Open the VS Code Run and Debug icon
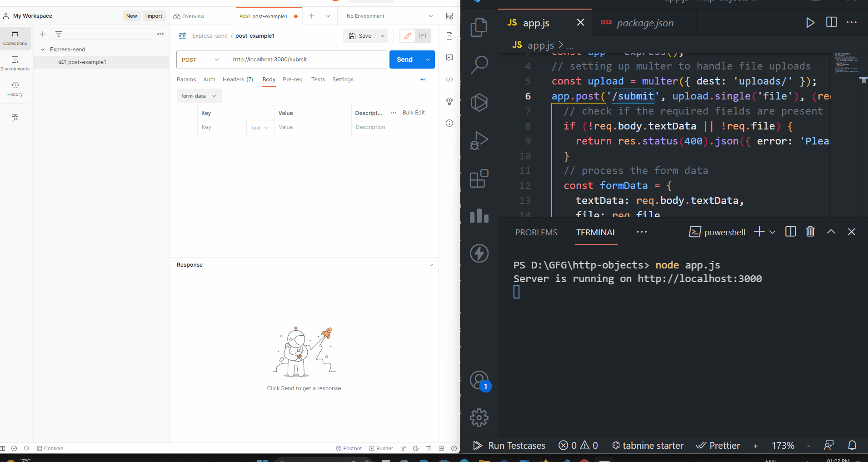The height and width of the screenshot is (462, 868). point(479,140)
